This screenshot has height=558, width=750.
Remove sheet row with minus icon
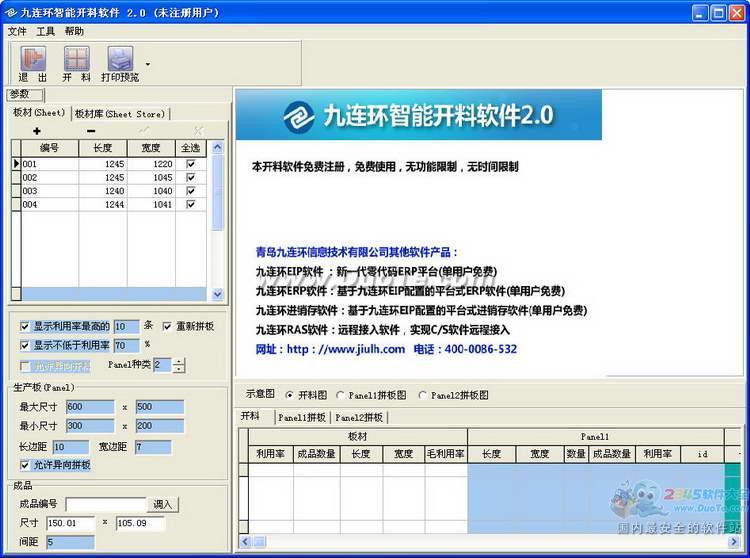click(91, 131)
